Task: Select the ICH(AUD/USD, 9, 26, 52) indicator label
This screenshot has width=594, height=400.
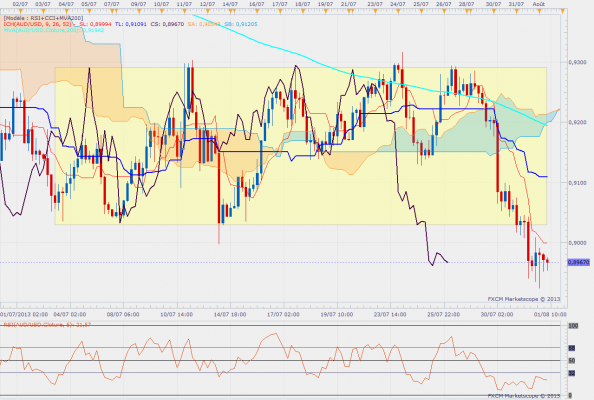Action: [38, 24]
